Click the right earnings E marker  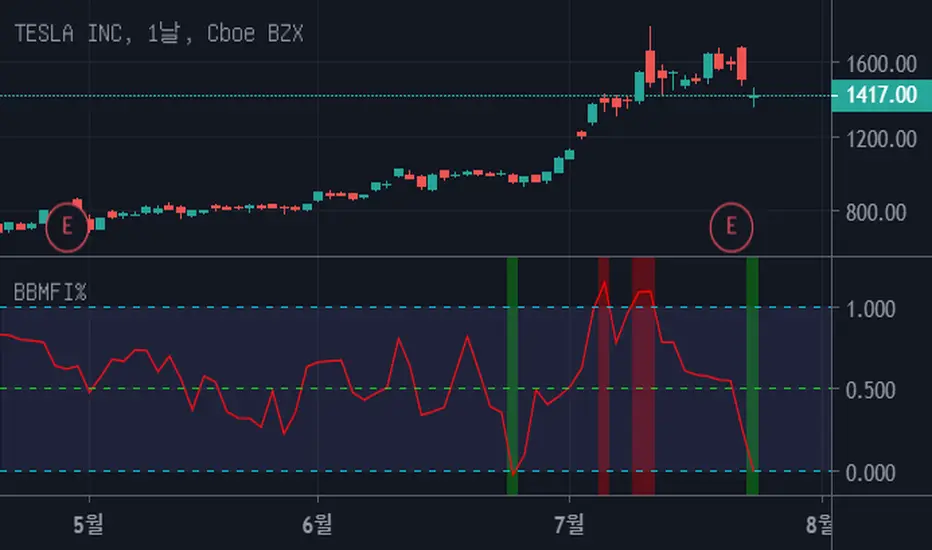tap(731, 227)
